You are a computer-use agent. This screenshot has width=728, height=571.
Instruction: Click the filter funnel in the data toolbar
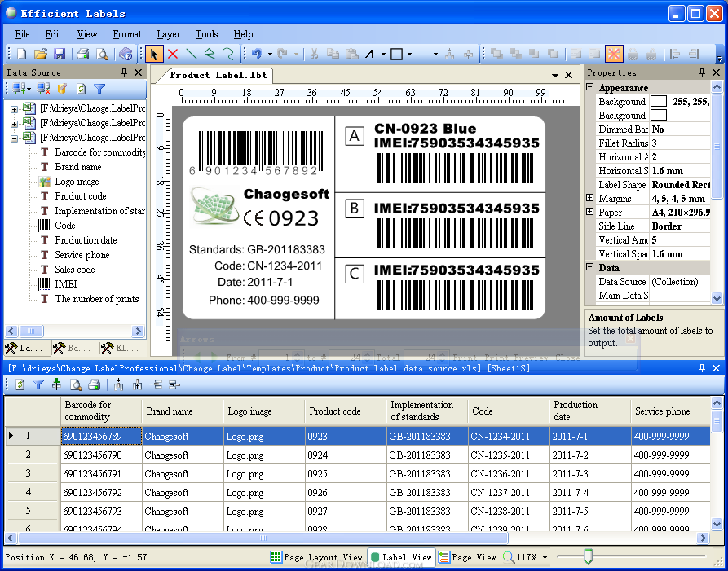38,384
